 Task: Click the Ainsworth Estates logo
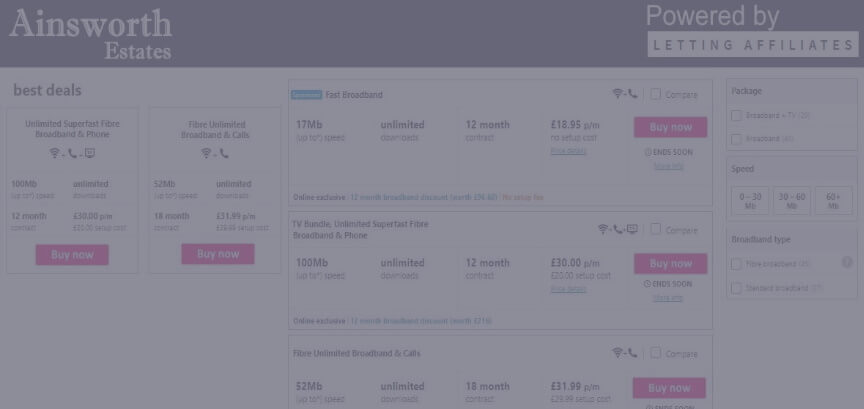(90, 35)
